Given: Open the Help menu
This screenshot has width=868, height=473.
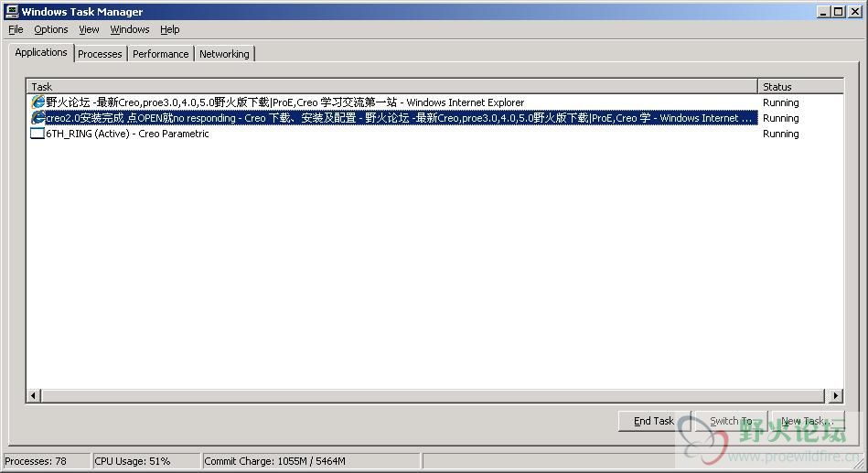Looking at the screenshot, I should [x=170, y=29].
